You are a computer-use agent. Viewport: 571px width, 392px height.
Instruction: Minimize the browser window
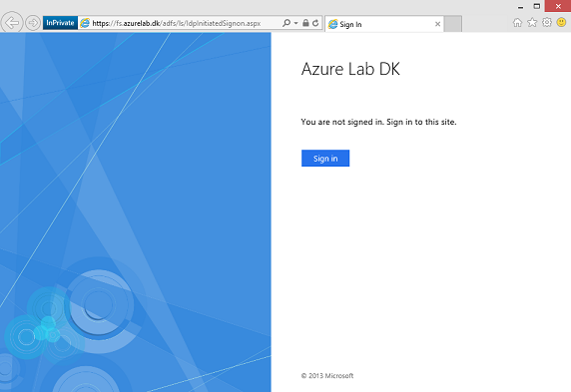520,7
